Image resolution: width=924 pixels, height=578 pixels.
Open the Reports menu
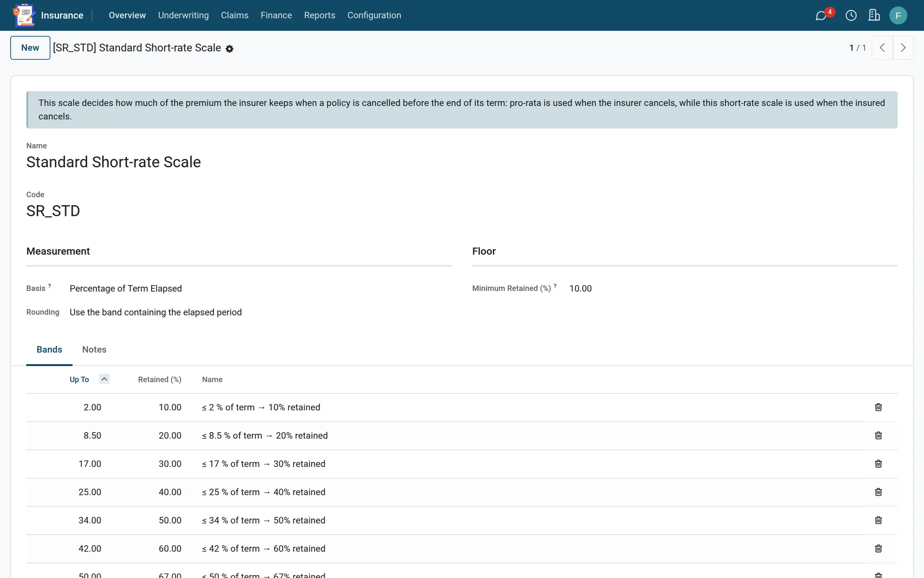[320, 15]
